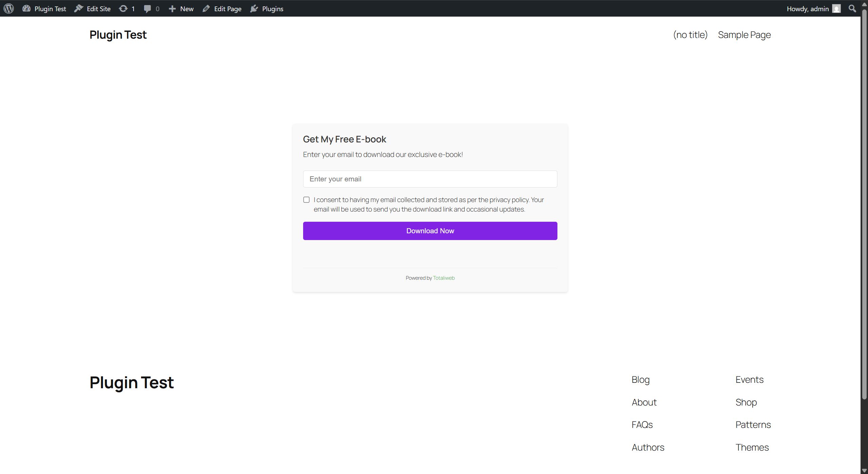Click the Edit Page pencil icon

pos(206,8)
